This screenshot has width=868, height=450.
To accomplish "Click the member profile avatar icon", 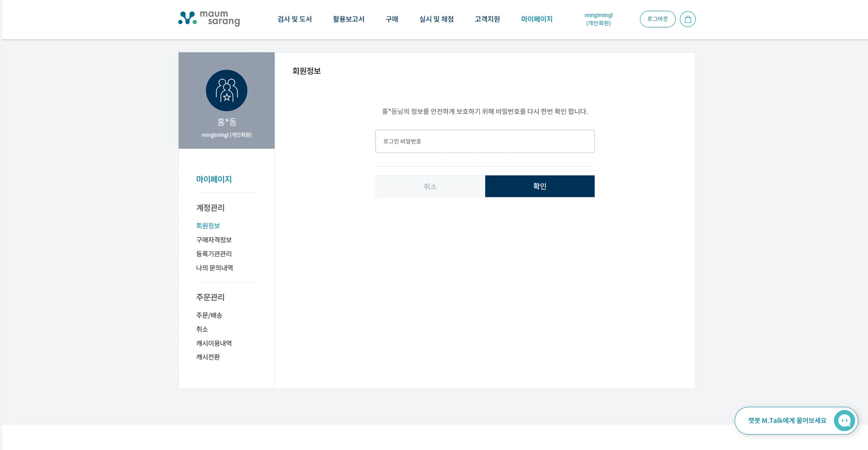I will click(227, 91).
